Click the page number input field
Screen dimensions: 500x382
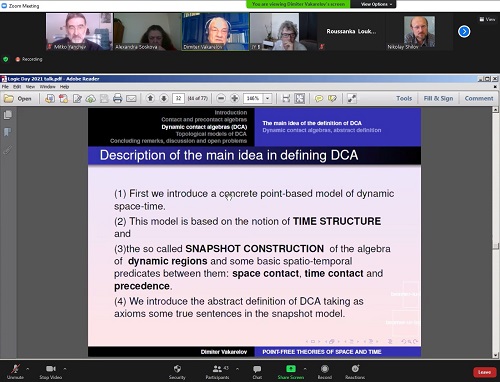[x=178, y=98]
